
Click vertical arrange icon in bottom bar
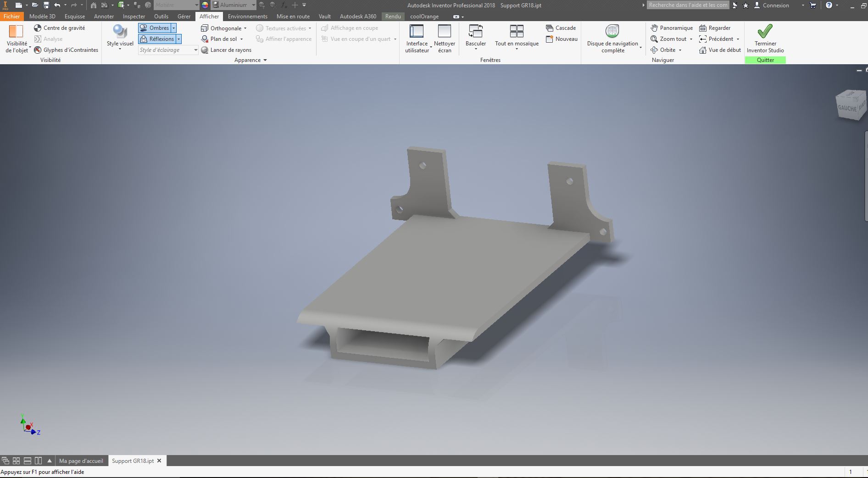39,461
